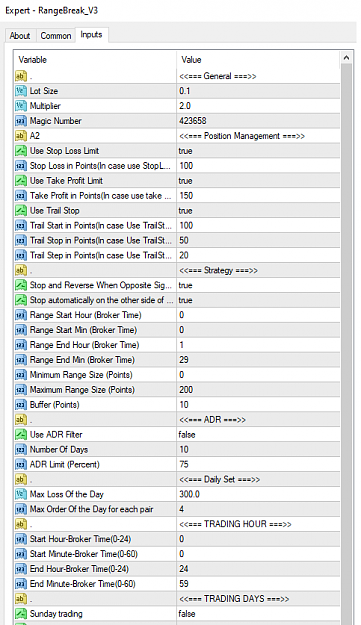Toggle the Use Trail Stop true value
The width and height of the screenshot is (361, 625).
tap(258, 210)
